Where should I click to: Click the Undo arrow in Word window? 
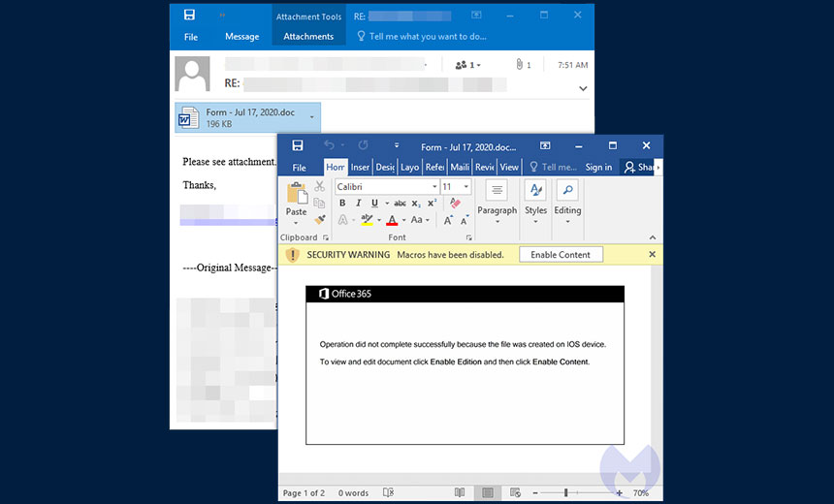[x=330, y=145]
